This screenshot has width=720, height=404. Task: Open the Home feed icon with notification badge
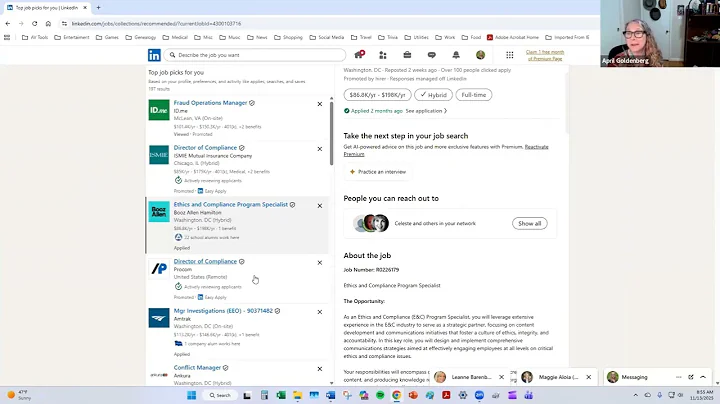tap(359, 55)
